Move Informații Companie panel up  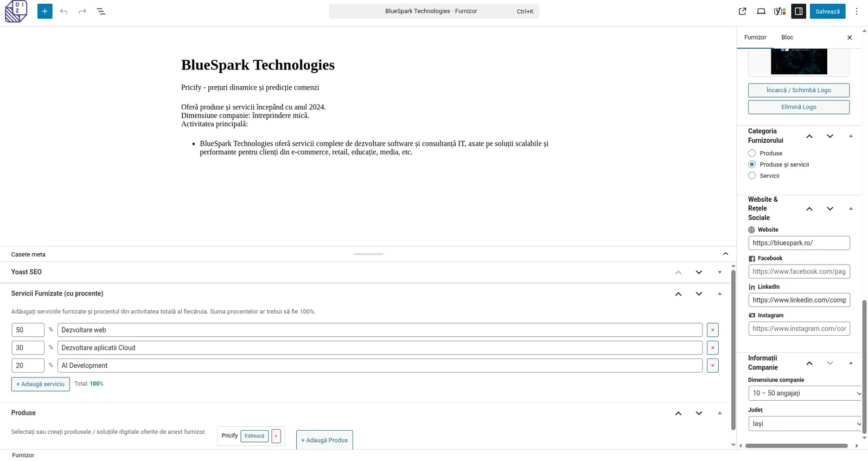[809, 363]
